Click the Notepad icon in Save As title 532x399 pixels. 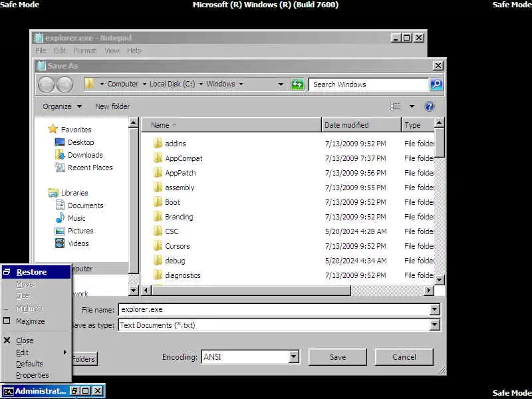[x=41, y=65]
